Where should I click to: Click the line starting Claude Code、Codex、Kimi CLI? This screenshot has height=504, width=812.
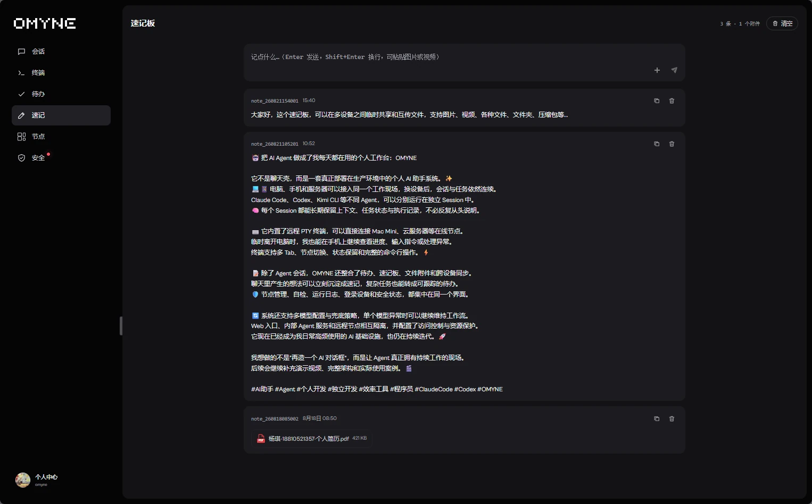click(x=363, y=200)
